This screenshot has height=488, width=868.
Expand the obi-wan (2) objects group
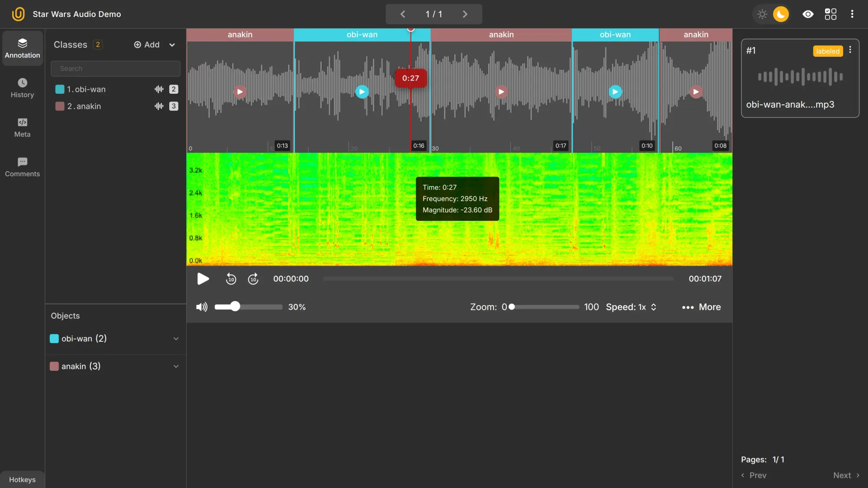[x=176, y=339]
